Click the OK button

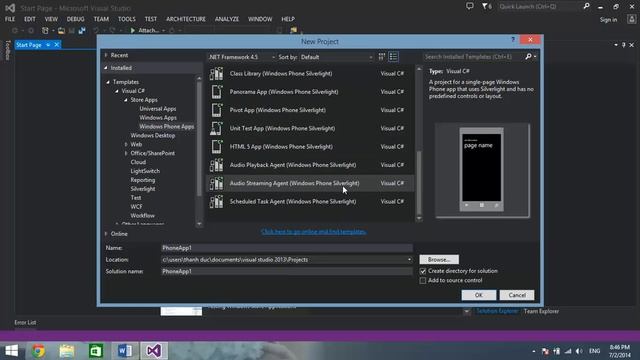[479, 295]
